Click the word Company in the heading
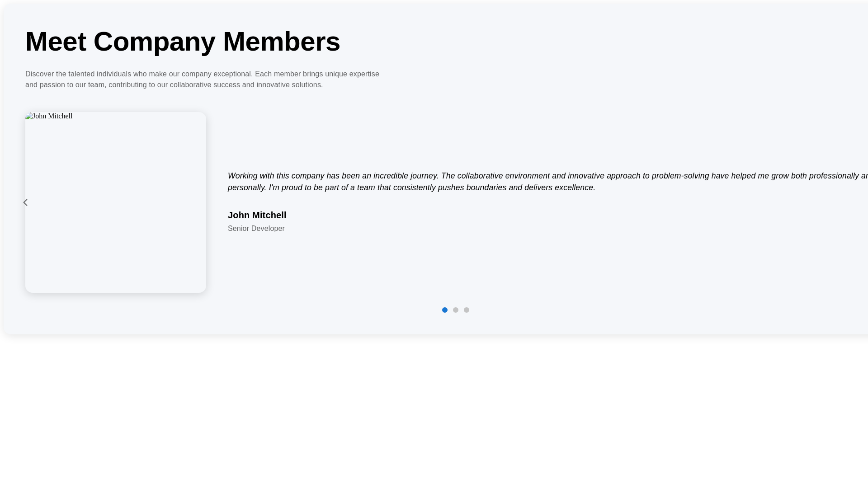 [x=154, y=42]
